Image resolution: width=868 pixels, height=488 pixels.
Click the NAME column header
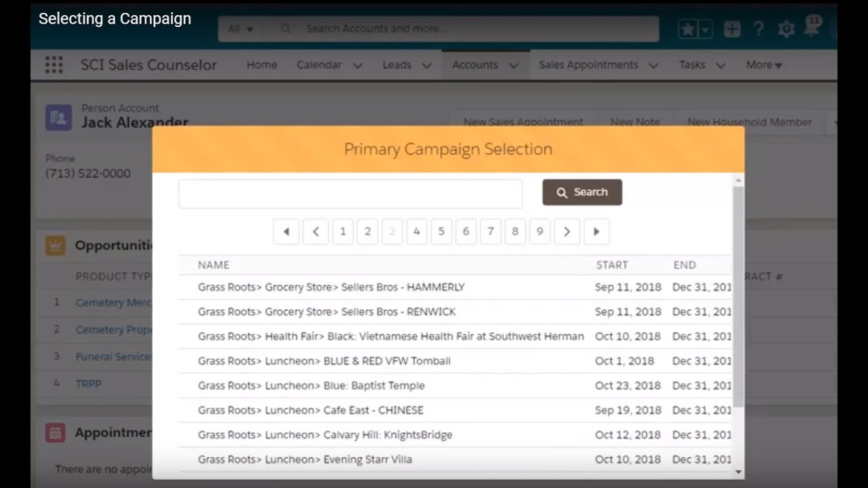click(214, 265)
